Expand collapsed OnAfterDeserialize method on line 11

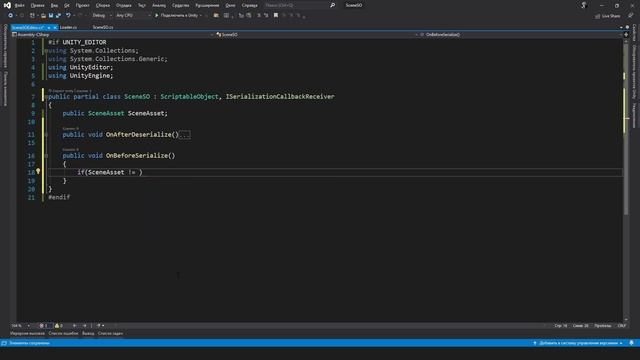coord(46,134)
